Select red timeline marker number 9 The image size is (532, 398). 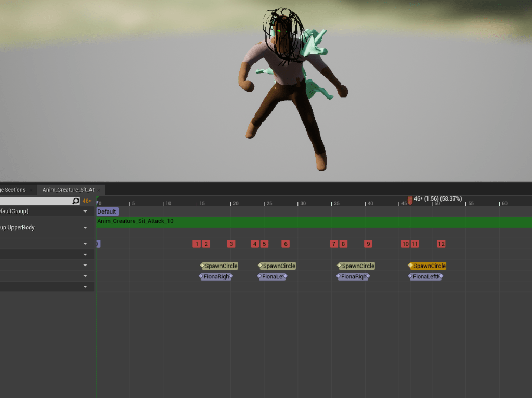368,244
